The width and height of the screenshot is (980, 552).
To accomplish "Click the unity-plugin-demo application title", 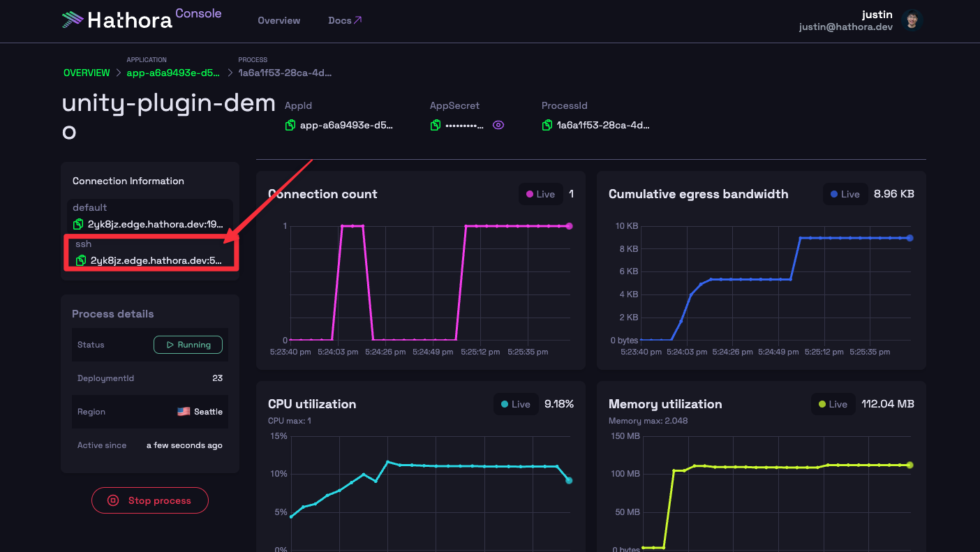I will pos(169,117).
